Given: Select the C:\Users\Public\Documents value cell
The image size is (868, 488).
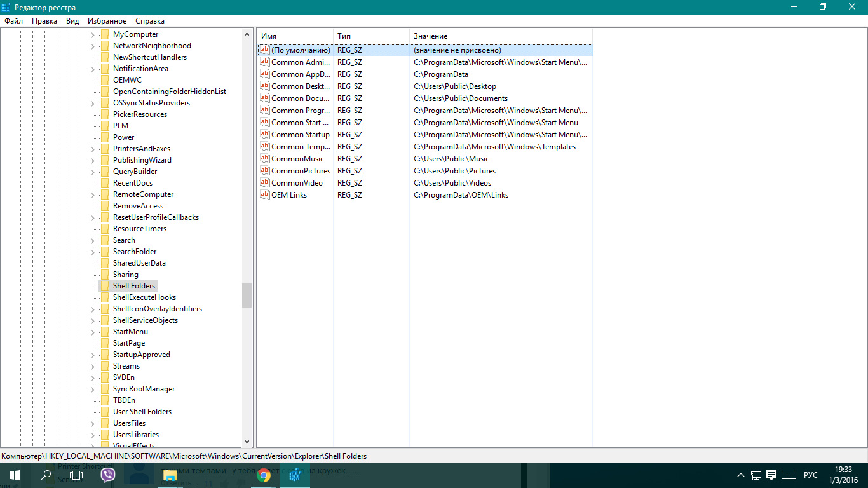Looking at the screenshot, I should coord(461,98).
